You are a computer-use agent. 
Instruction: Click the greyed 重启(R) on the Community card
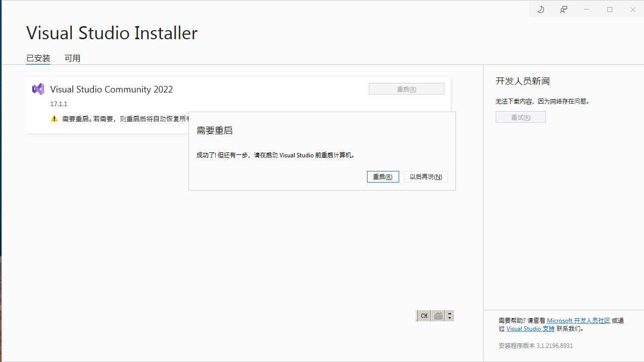(x=406, y=89)
